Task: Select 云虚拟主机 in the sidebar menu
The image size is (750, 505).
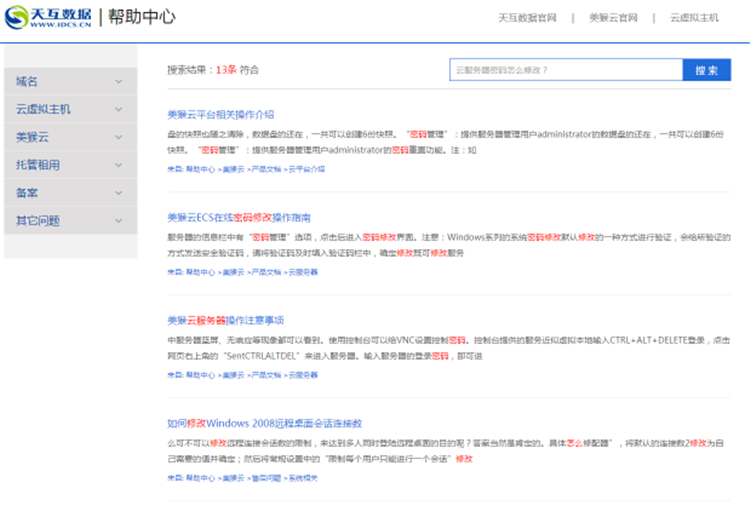Action: click(x=71, y=109)
